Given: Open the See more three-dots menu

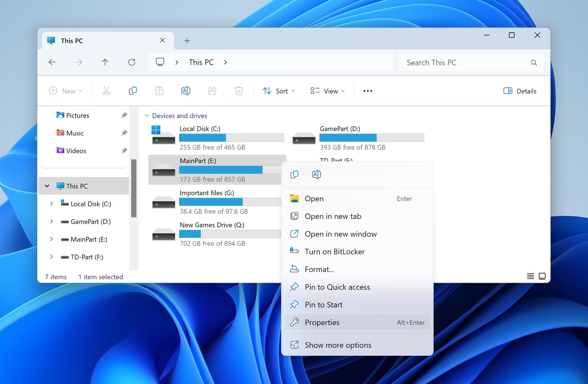Looking at the screenshot, I should point(368,91).
